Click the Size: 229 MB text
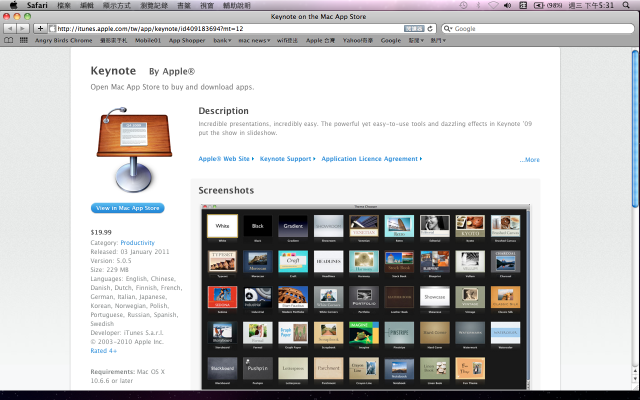Screen dimensions: 640x400 coord(109,269)
